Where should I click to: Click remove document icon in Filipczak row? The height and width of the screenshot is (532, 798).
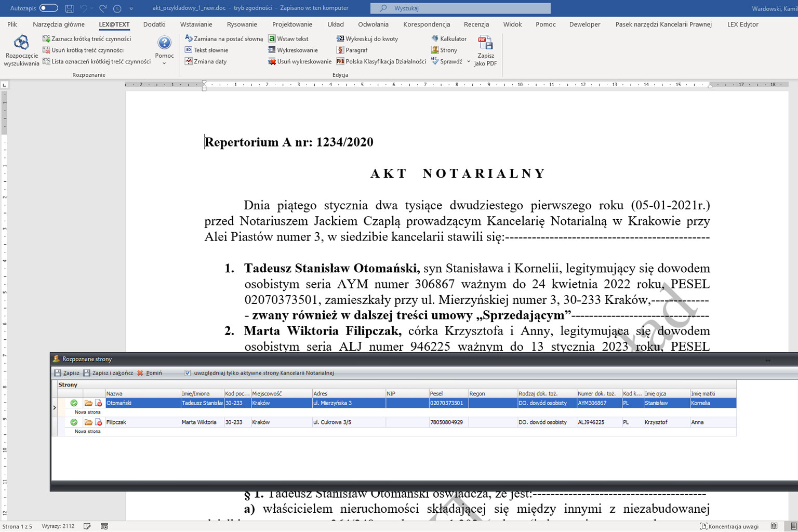pyautogui.click(x=99, y=422)
